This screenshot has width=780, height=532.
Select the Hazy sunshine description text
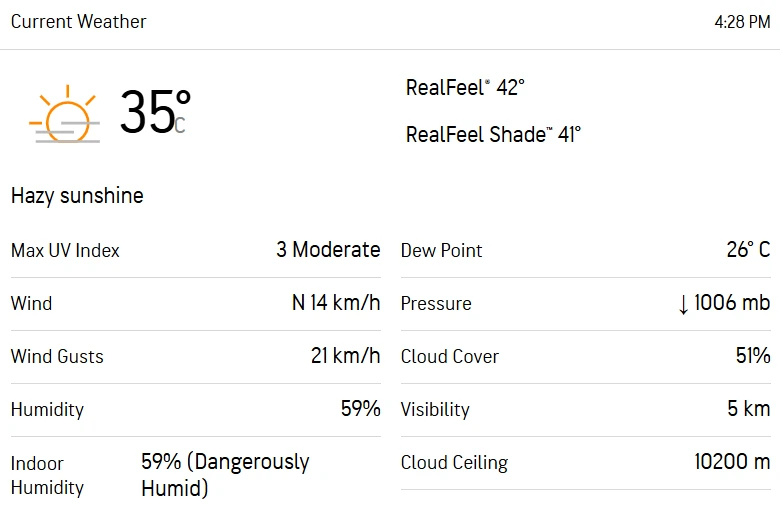77,196
